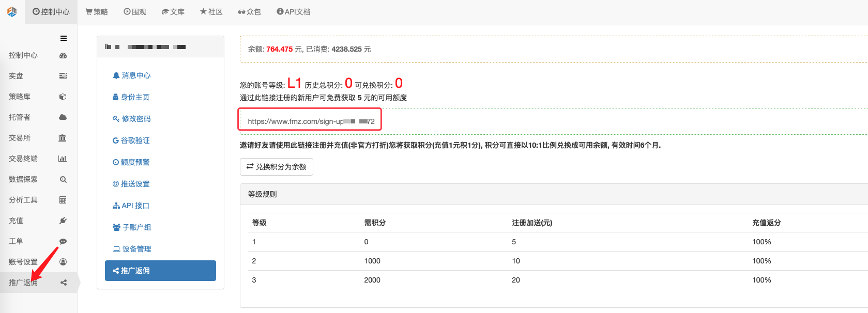The height and width of the screenshot is (313, 868).
Task: Click the cloud icon beside 托管者
Action: tap(63, 117)
